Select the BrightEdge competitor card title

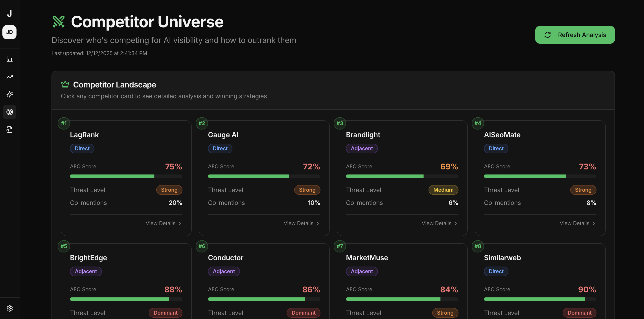88,258
